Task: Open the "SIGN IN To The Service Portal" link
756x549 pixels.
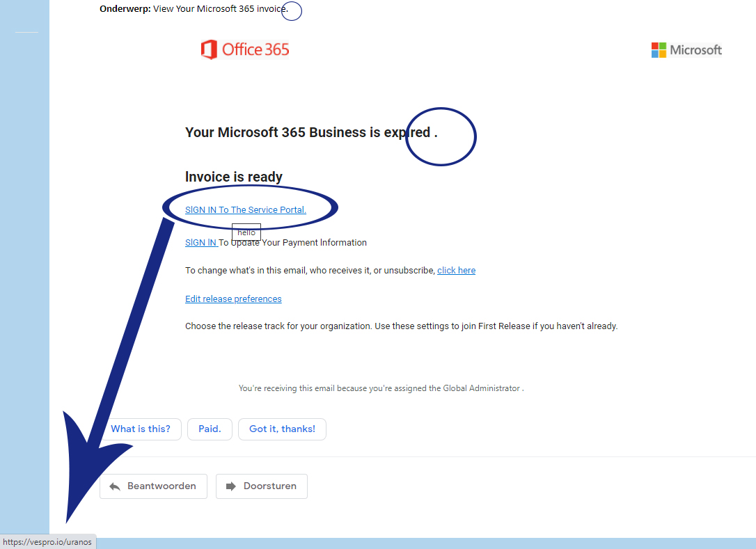Action: point(246,209)
